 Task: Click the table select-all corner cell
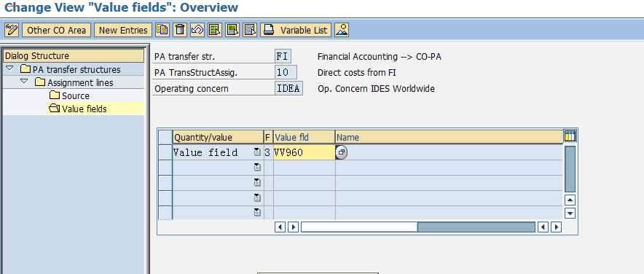(165, 137)
